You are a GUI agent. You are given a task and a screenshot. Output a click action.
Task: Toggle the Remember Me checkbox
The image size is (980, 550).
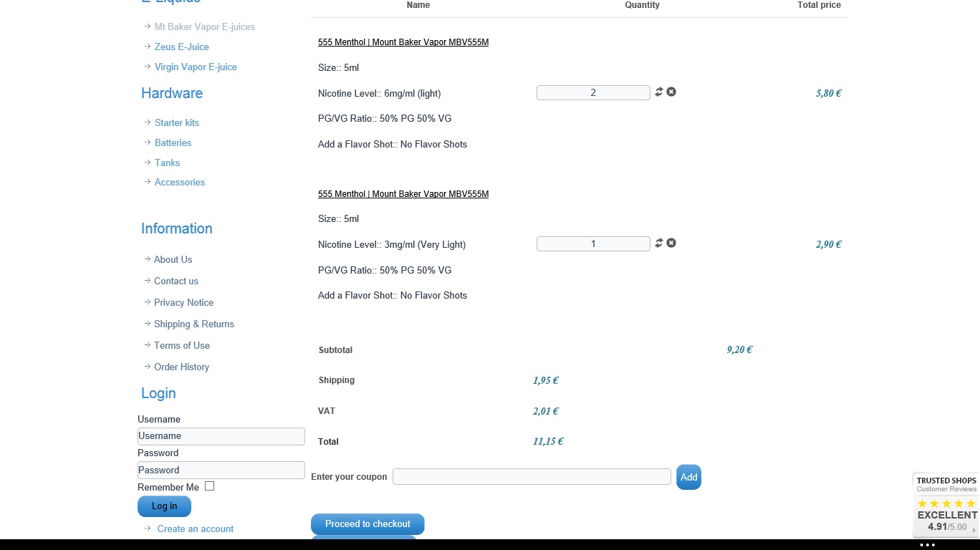coord(209,486)
